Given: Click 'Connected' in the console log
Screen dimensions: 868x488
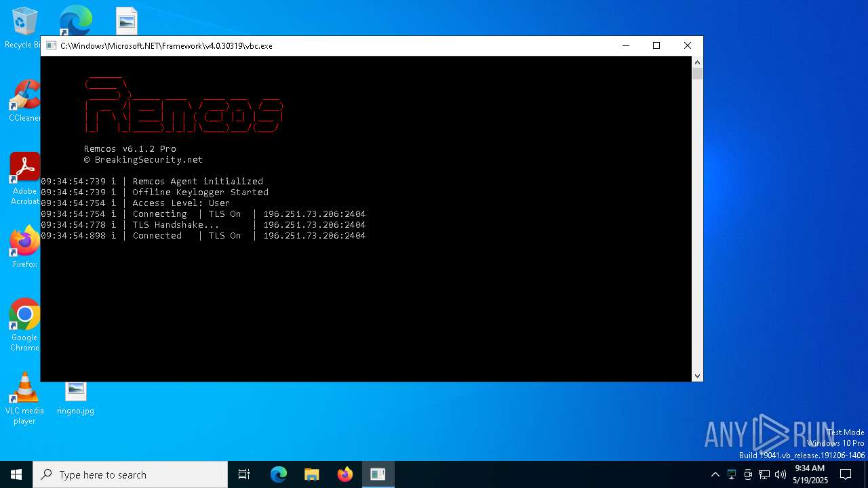Looking at the screenshot, I should coord(157,236).
